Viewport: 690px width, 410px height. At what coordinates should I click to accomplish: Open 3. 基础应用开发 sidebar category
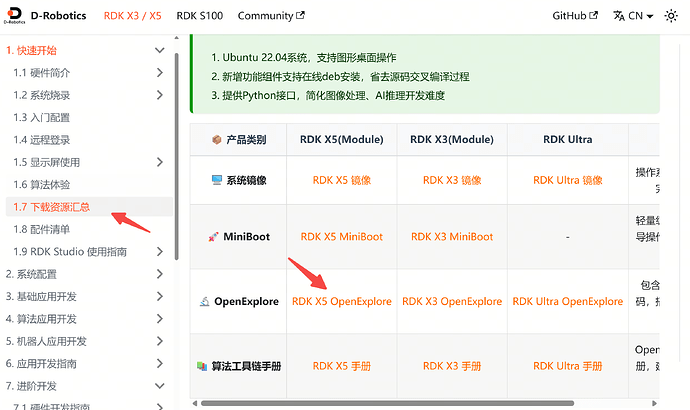(x=41, y=297)
